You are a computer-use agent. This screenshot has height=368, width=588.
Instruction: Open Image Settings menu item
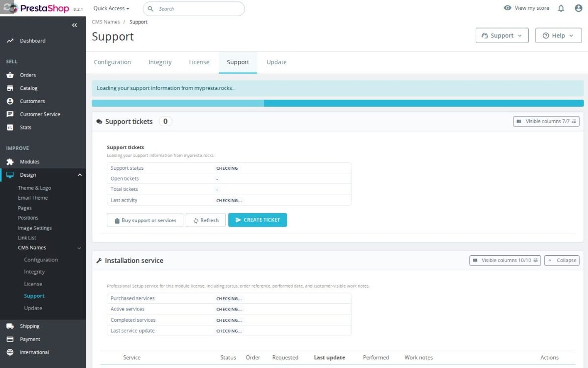35,228
